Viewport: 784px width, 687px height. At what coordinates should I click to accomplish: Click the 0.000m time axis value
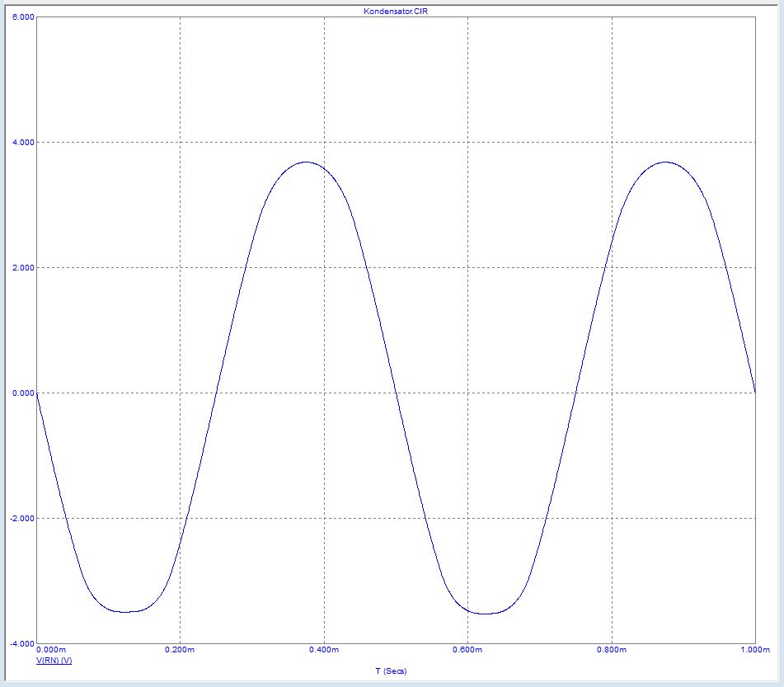[52, 649]
